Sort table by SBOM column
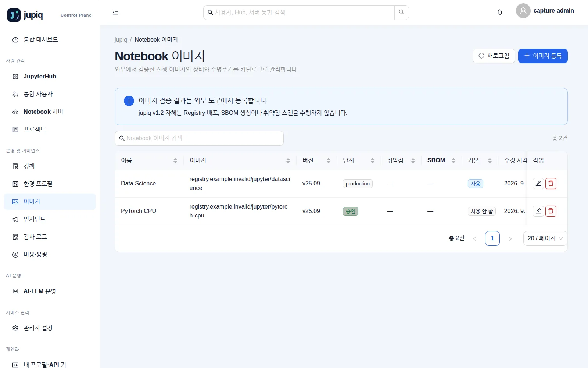 click(x=441, y=160)
